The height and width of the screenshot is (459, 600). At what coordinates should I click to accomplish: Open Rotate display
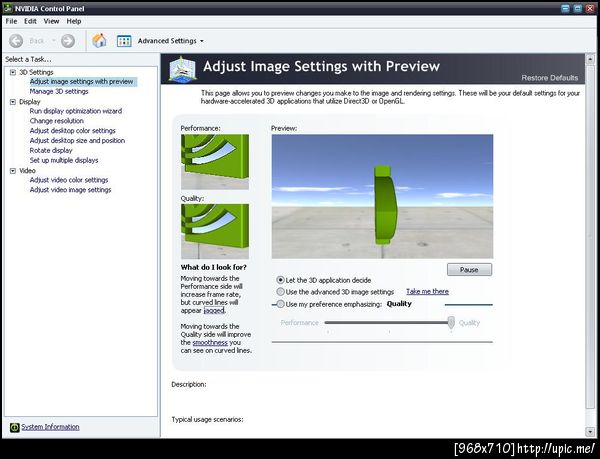pos(51,151)
